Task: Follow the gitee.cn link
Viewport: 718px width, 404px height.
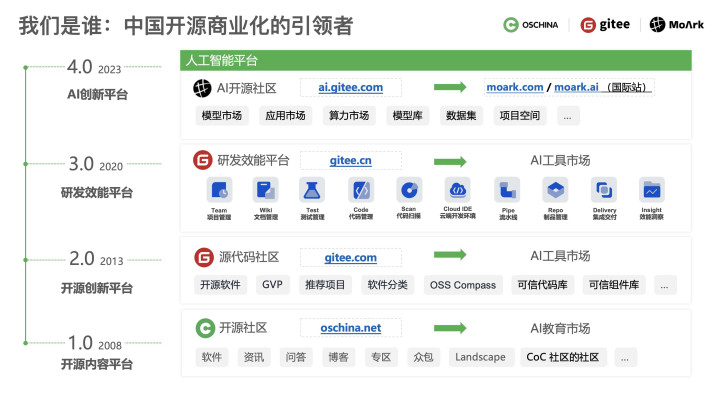Action: (x=351, y=160)
